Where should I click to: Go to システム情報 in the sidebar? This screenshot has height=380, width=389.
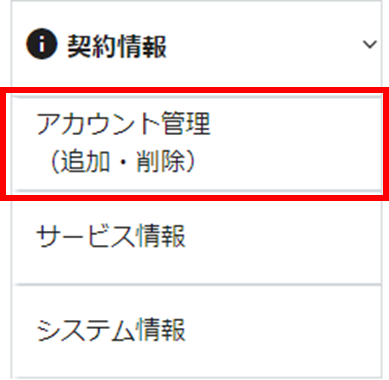(x=197, y=331)
